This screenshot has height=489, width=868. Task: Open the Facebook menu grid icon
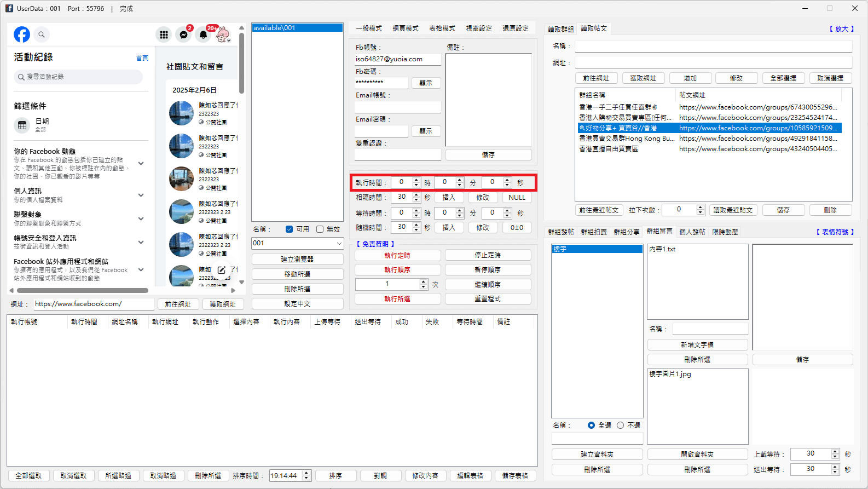[164, 34]
